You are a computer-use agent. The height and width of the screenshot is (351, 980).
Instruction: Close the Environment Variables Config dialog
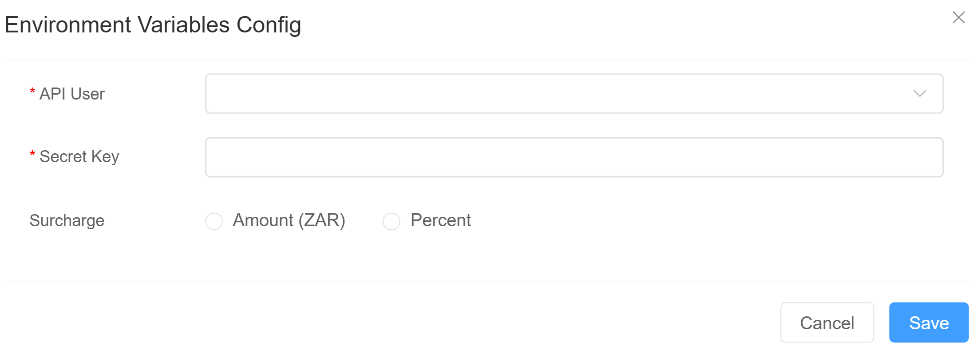coord(959,17)
